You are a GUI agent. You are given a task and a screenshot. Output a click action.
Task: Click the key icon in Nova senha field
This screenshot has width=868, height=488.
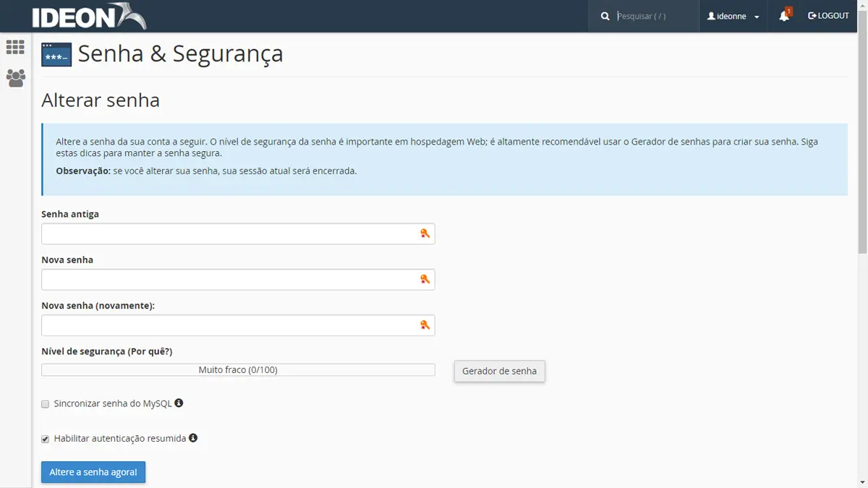[425, 279]
